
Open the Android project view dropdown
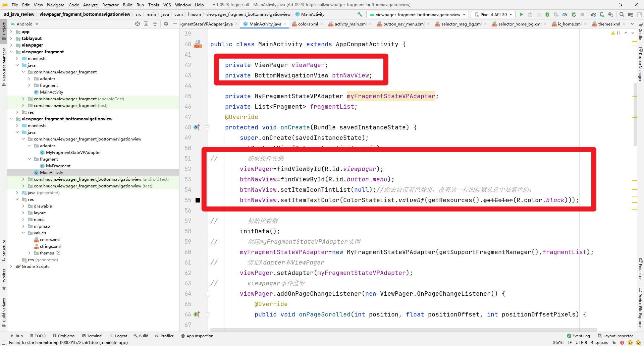[x=24, y=24]
